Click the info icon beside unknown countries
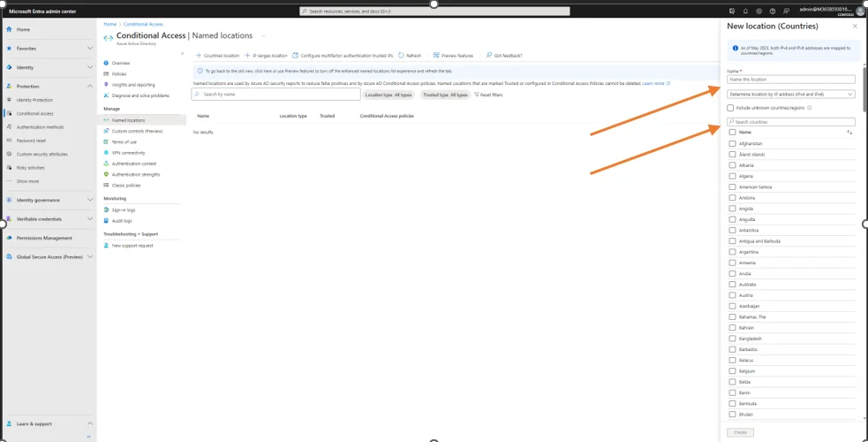868x442 pixels. click(809, 108)
